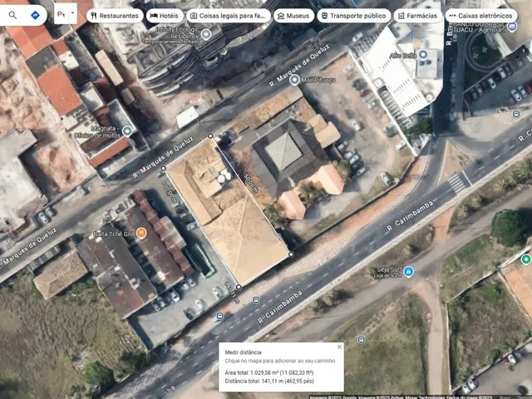
Task: Click the 100,00 m distance label
Action: click(x=169, y=192)
